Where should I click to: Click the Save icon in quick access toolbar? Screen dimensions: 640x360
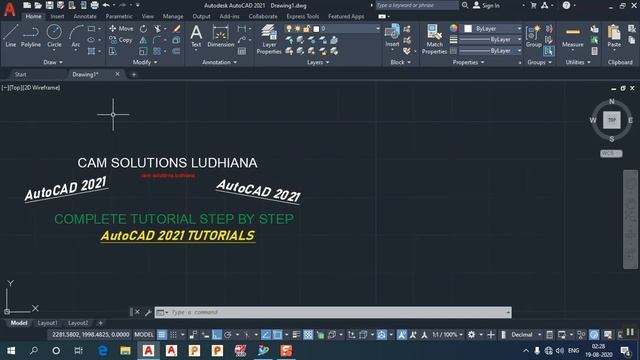pos(49,5)
